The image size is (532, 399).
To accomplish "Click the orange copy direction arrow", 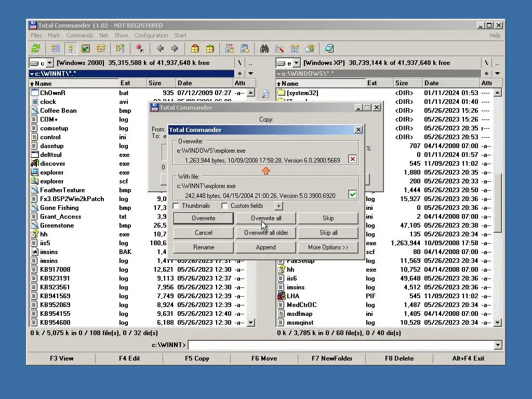I will 266,170.
